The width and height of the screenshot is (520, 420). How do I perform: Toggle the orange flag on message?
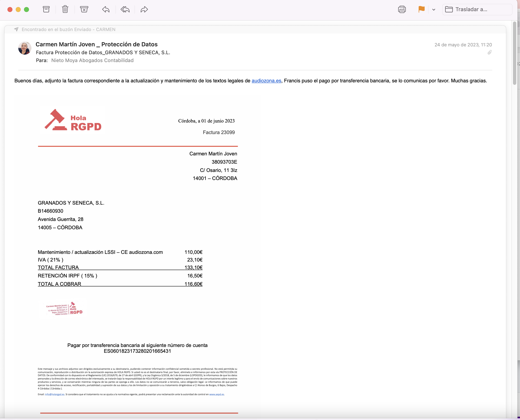[x=421, y=10]
